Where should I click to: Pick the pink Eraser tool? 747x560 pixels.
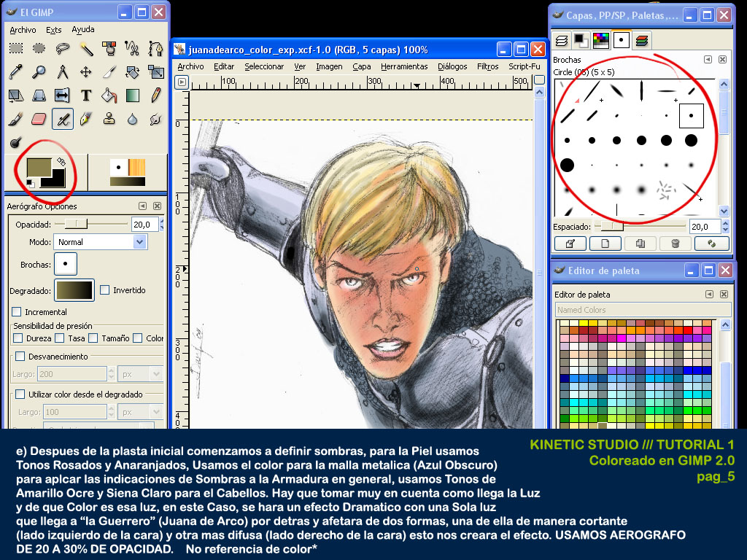tap(39, 119)
